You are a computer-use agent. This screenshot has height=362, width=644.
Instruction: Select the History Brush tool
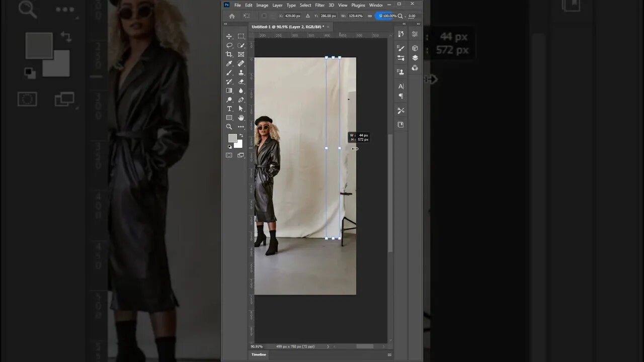229,81
